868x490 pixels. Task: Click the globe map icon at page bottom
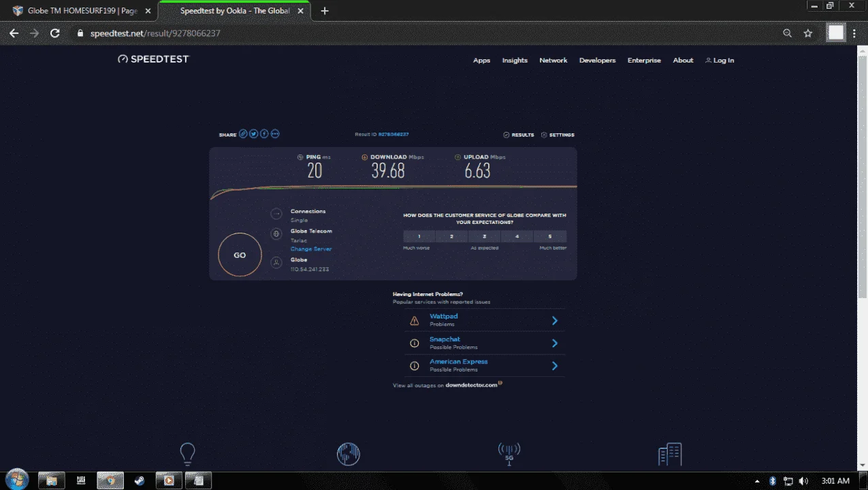[349, 454]
